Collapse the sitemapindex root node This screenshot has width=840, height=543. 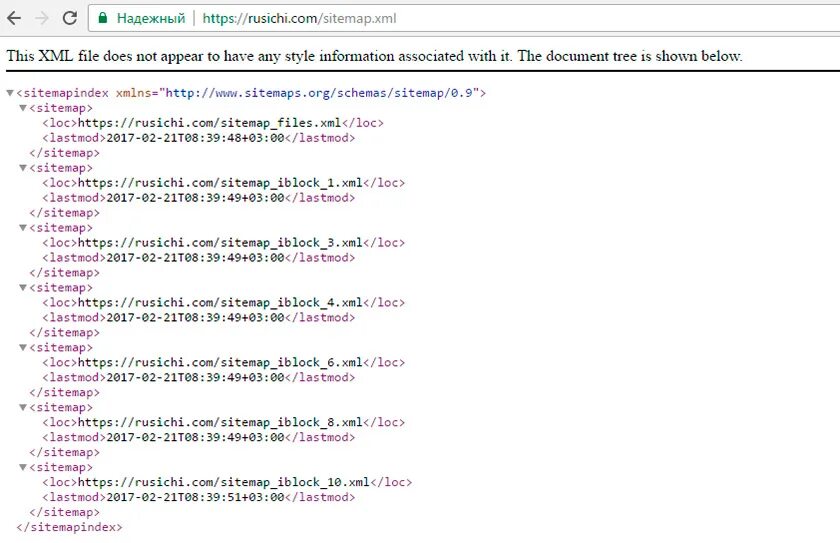[x=10, y=93]
